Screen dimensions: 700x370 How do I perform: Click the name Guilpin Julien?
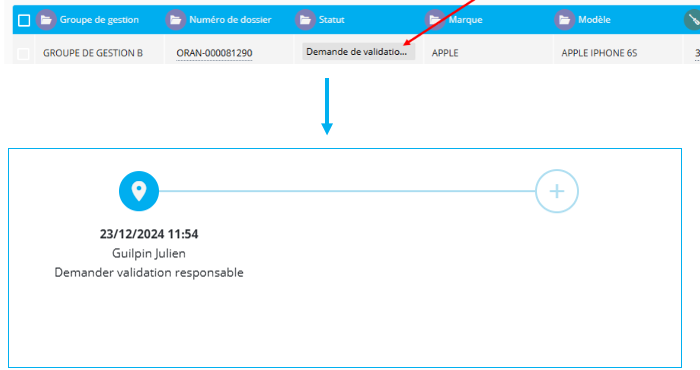149,254
